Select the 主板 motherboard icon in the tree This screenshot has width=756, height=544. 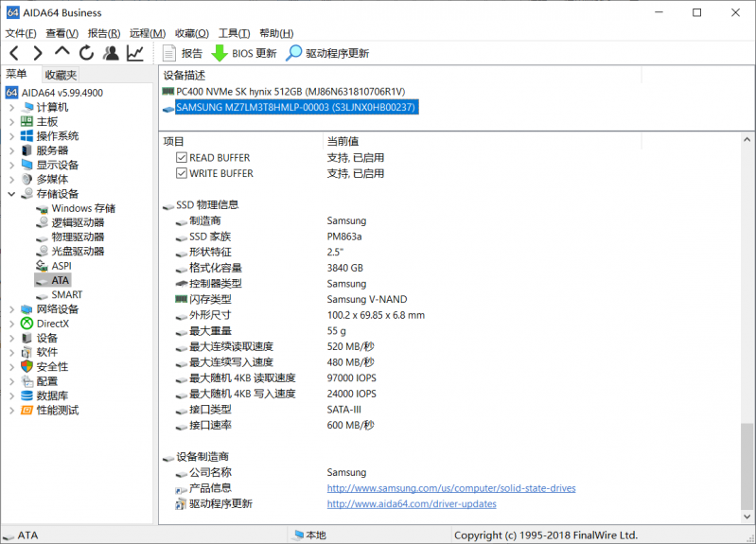27,121
